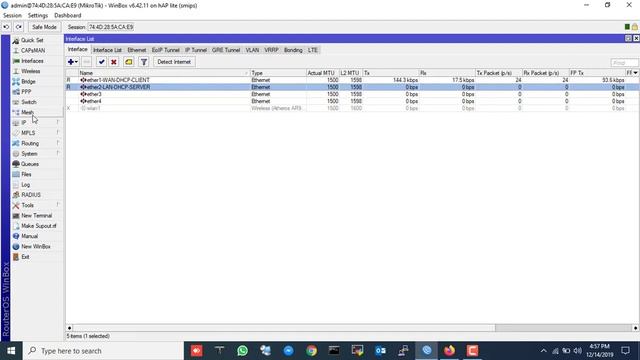Open the Settings menu
640x360 pixels.
click(x=38, y=16)
